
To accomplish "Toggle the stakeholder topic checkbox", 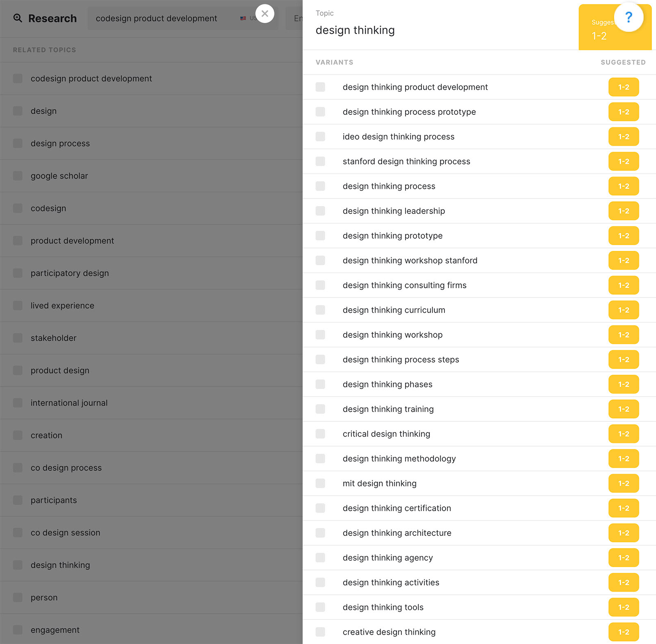I will 18,338.
